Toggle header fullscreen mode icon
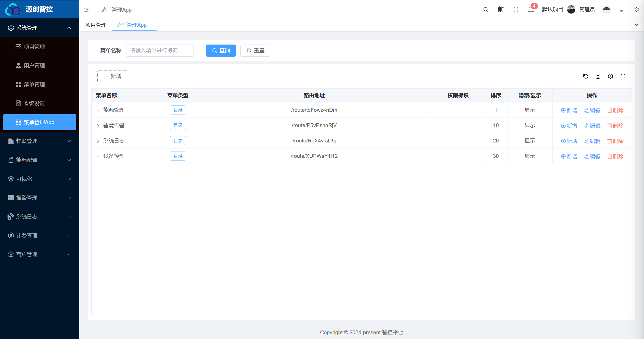This screenshot has height=339, width=644. click(516, 10)
